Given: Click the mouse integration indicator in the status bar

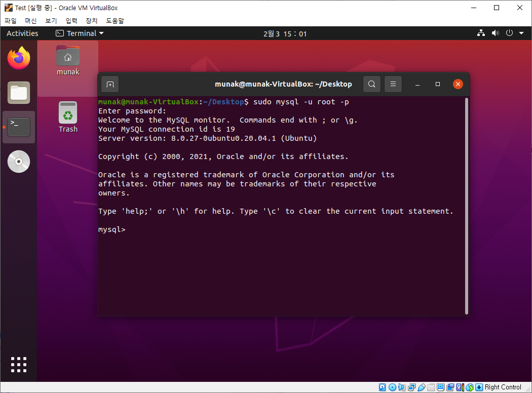Looking at the screenshot, I should pos(470,387).
